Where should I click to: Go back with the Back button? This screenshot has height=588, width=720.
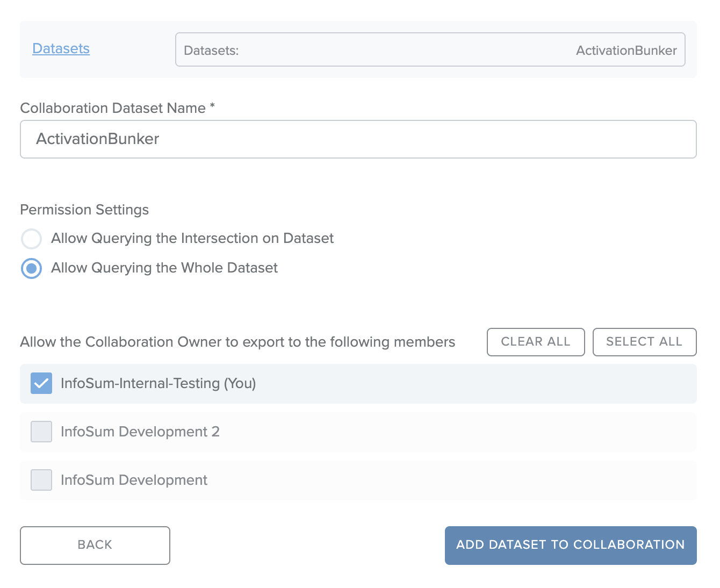tap(95, 545)
